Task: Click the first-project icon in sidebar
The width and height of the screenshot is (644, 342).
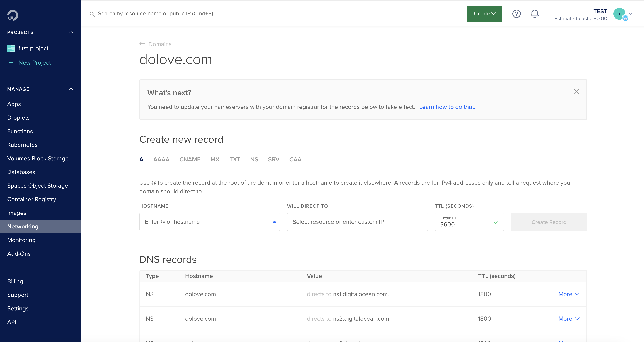Action: pos(11,48)
